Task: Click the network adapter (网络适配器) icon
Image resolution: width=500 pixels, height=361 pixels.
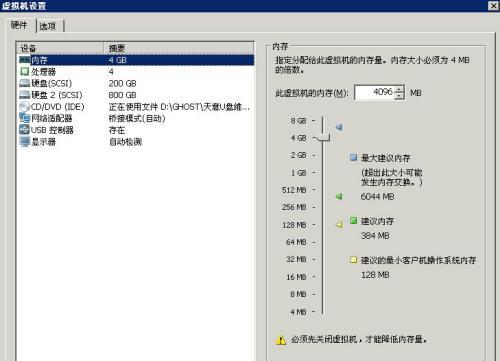Action: point(25,118)
